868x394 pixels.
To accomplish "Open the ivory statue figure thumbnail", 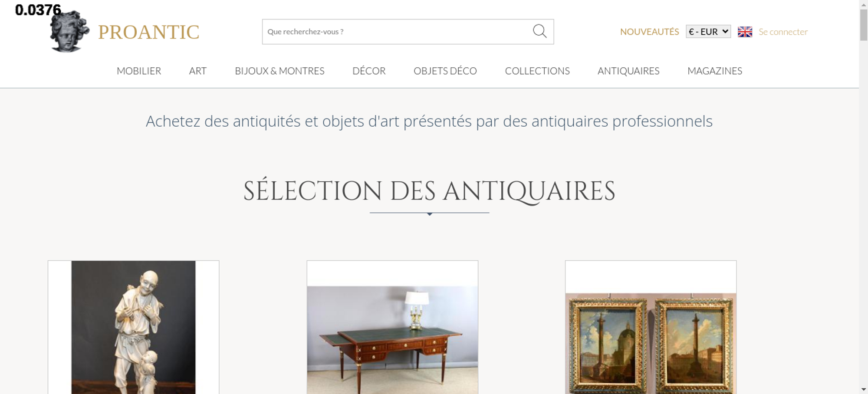I will 133,327.
